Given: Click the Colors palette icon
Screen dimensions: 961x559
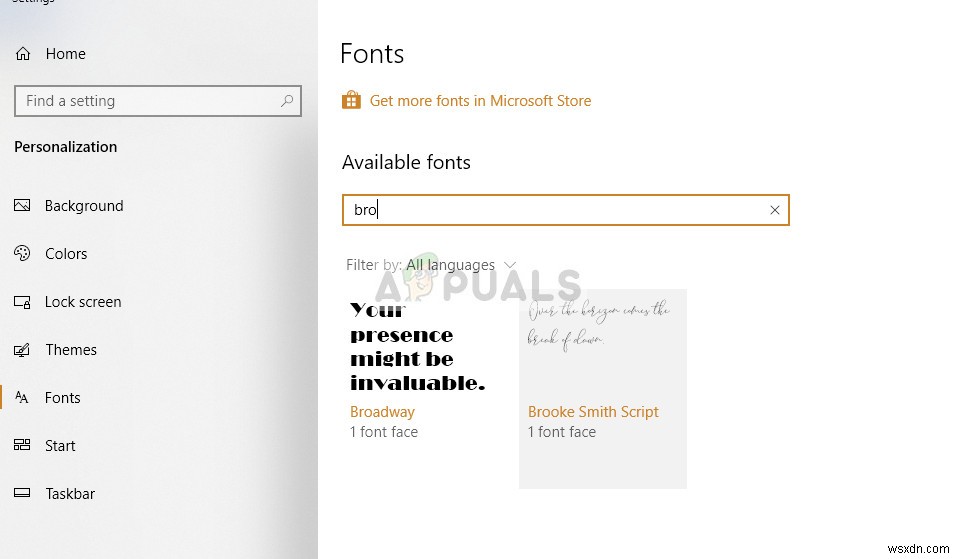Looking at the screenshot, I should click(x=22, y=253).
